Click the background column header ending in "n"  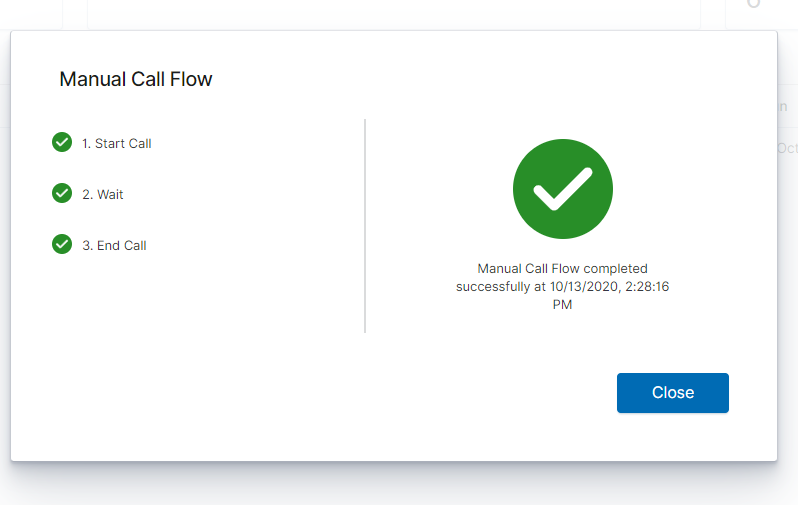point(783,106)
